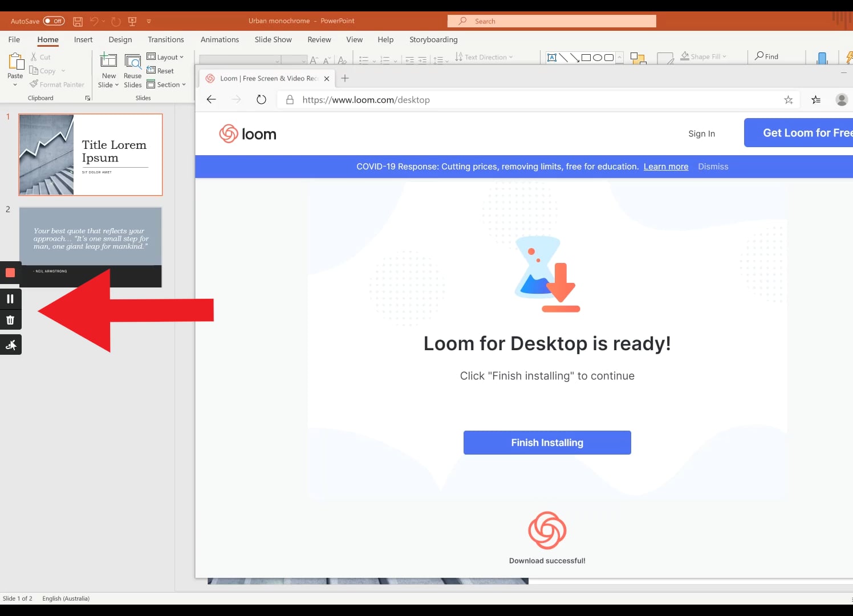Click the New Slide icon
The width and height of the screenshot is (853, 616).
pos(108,61)
